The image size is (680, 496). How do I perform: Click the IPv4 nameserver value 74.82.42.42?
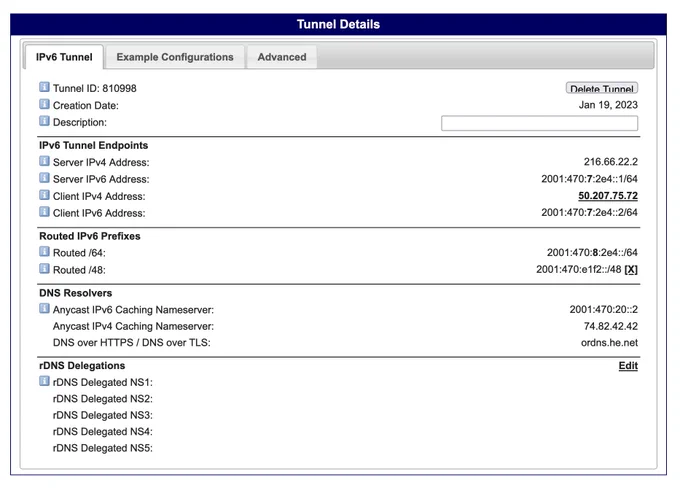(x=611, y=326)
